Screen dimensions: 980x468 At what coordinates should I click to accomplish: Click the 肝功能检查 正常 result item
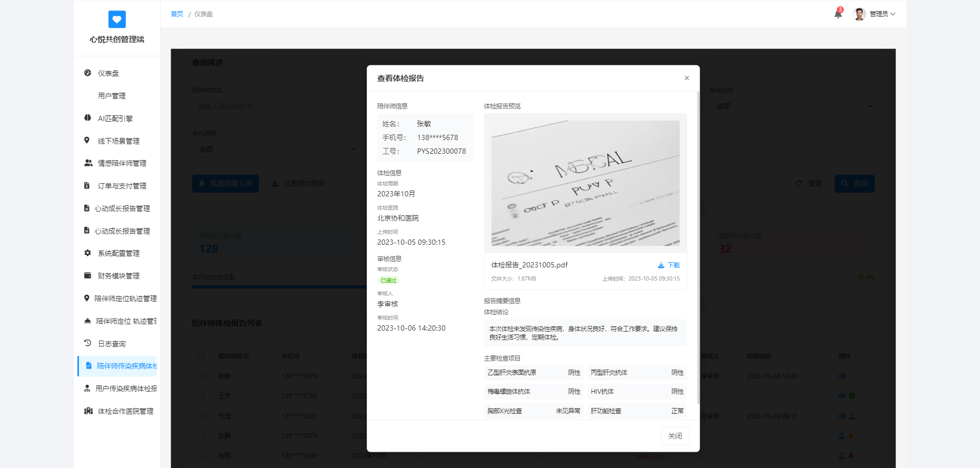pos(637,411)
